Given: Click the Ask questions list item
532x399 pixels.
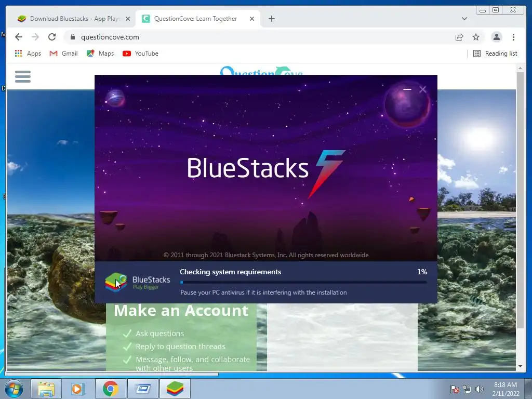Looking at the screenshot, I should [x=159, y=334].
